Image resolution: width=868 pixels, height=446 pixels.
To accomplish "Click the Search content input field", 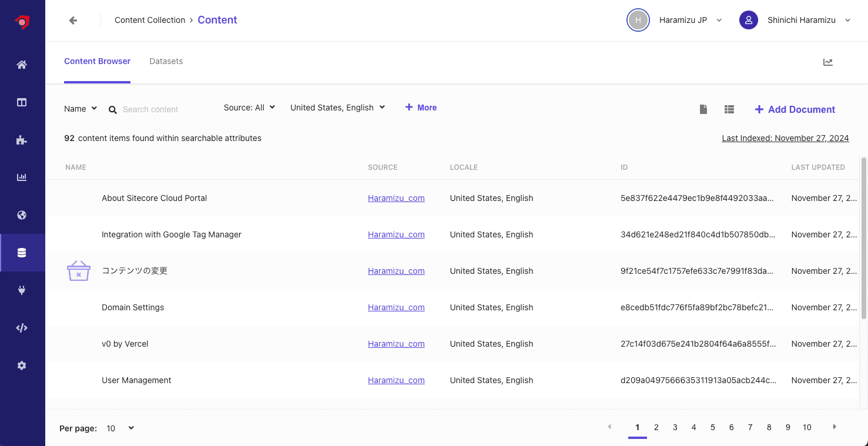I will pyautogui.click(x=165, y=109).
